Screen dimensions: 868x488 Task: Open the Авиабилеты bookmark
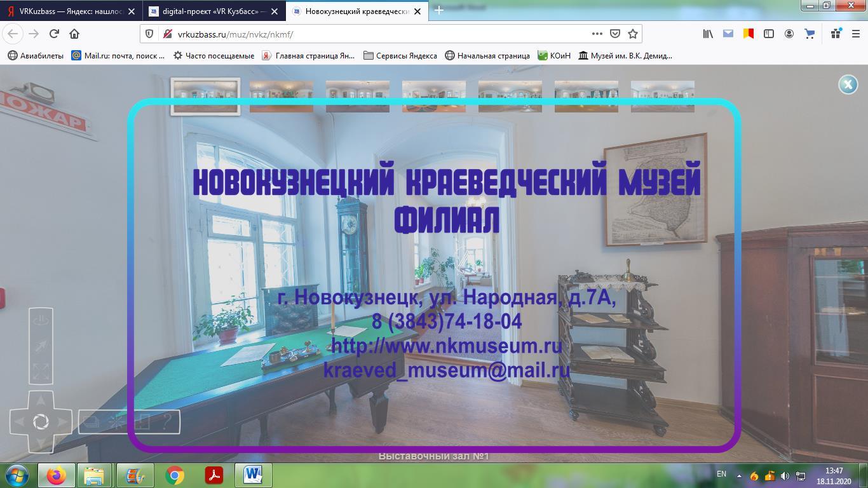click(36, 55)
